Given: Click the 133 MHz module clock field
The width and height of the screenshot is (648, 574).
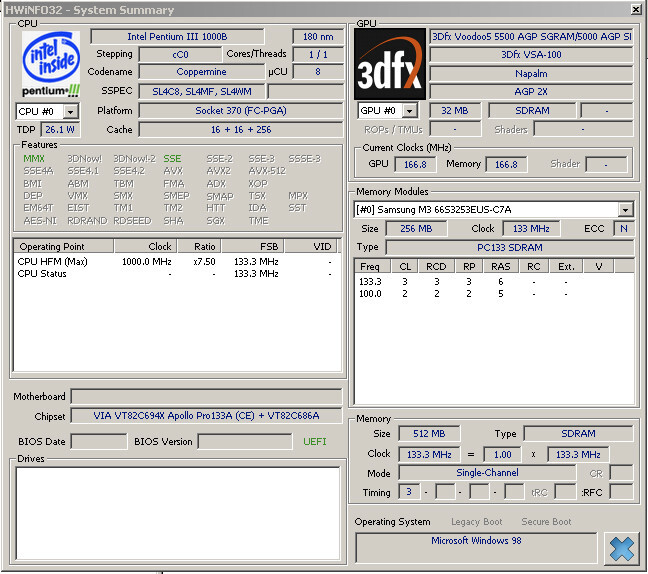Looking at the screenshot, I should click(x=531, y=229).
